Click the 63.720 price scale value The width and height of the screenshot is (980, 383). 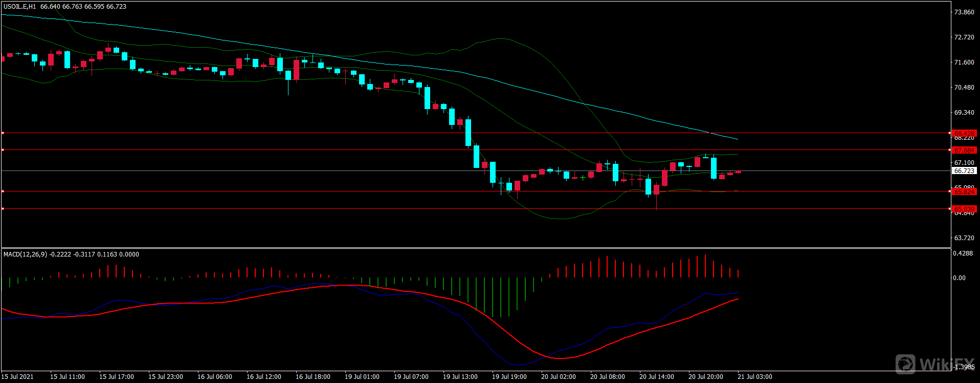click(x=964, y=238)
